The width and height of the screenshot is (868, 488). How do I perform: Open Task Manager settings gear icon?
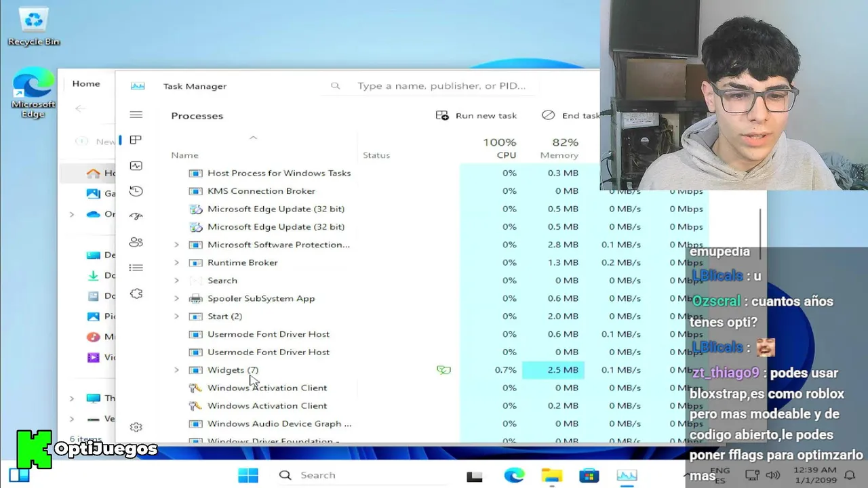click(136, 427)
